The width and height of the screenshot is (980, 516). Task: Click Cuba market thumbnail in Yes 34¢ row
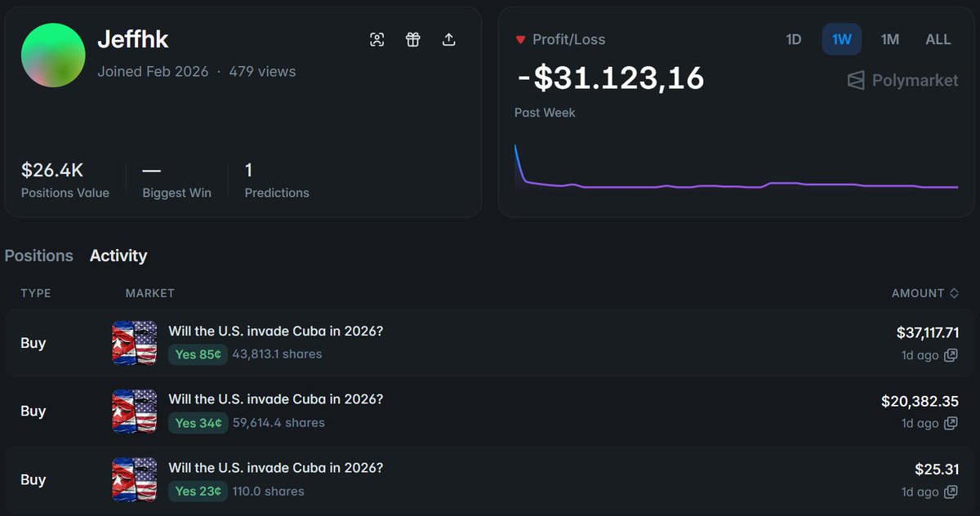point(134,411)
